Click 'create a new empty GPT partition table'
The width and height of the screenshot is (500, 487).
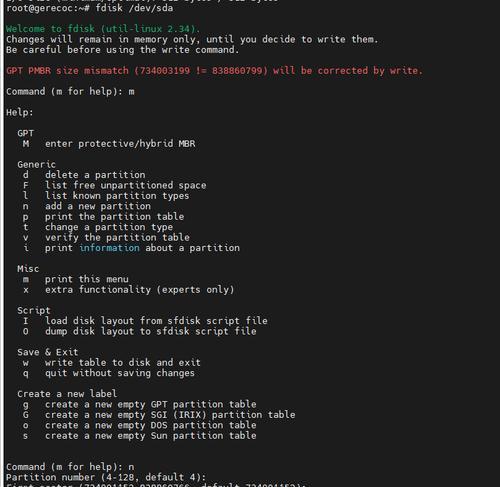point(151,404)
